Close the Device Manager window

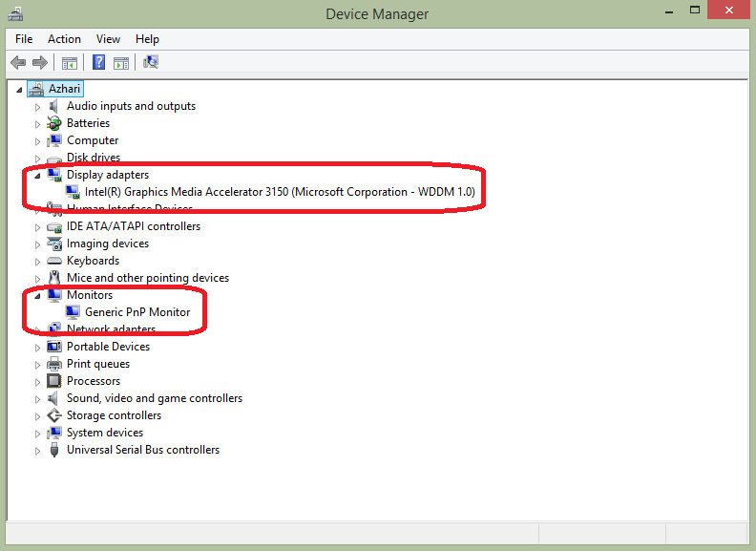[x=729, y=11]
